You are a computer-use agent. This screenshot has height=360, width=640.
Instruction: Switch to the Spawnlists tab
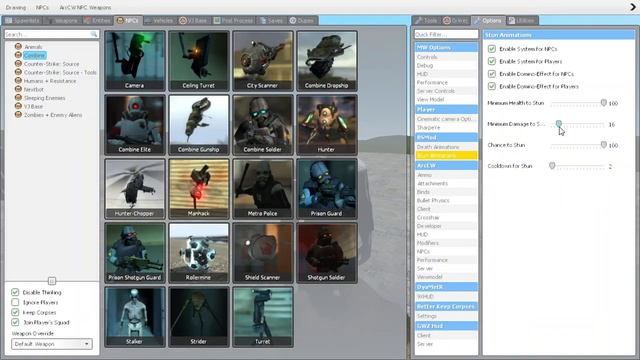[x=23, y=20]
